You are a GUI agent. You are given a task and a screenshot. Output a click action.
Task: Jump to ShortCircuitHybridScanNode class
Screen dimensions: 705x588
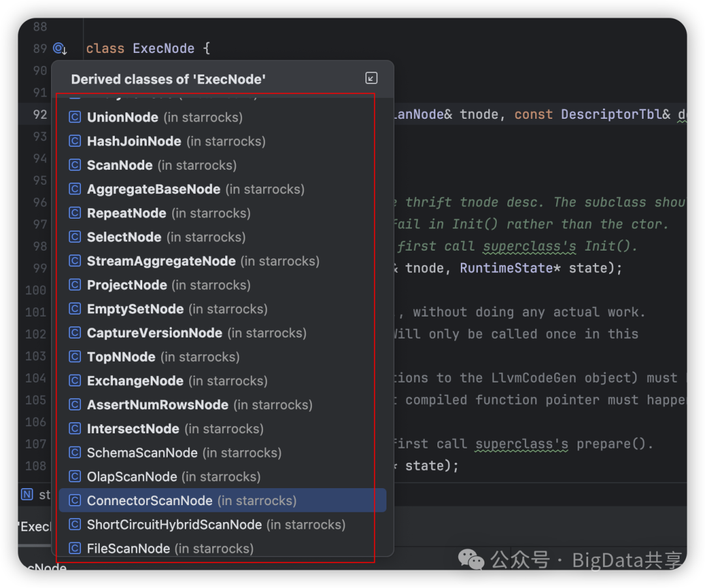(x=223, y=525)
